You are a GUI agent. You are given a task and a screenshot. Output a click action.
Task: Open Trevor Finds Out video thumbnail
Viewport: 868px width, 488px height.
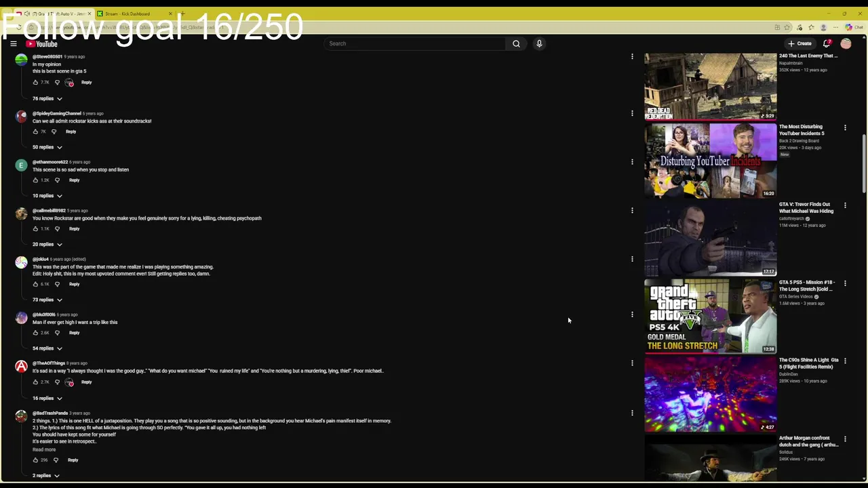710,238
